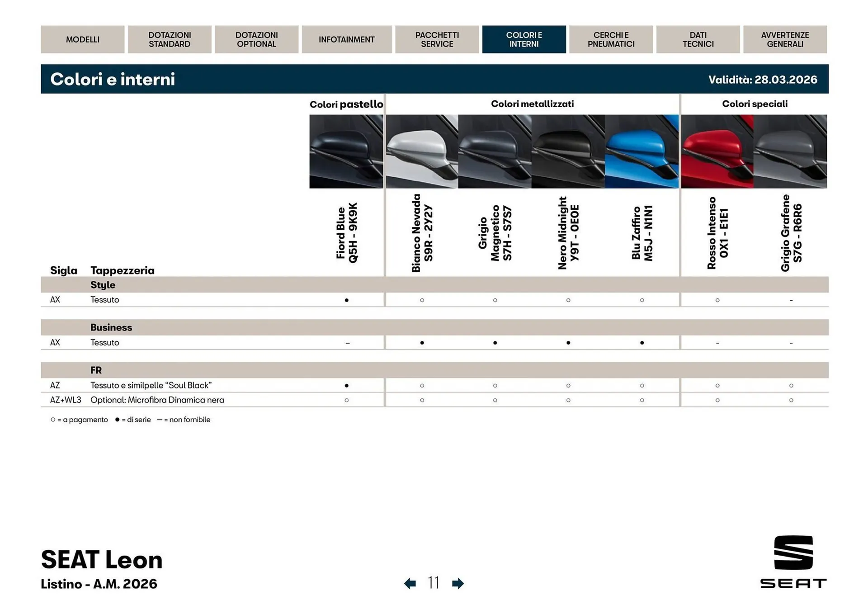Click the Grigio Magnetico S7H - S7S7 label
Image resolution: width=868 pixels, height=614 pixels.
click(x=495, y=233)
